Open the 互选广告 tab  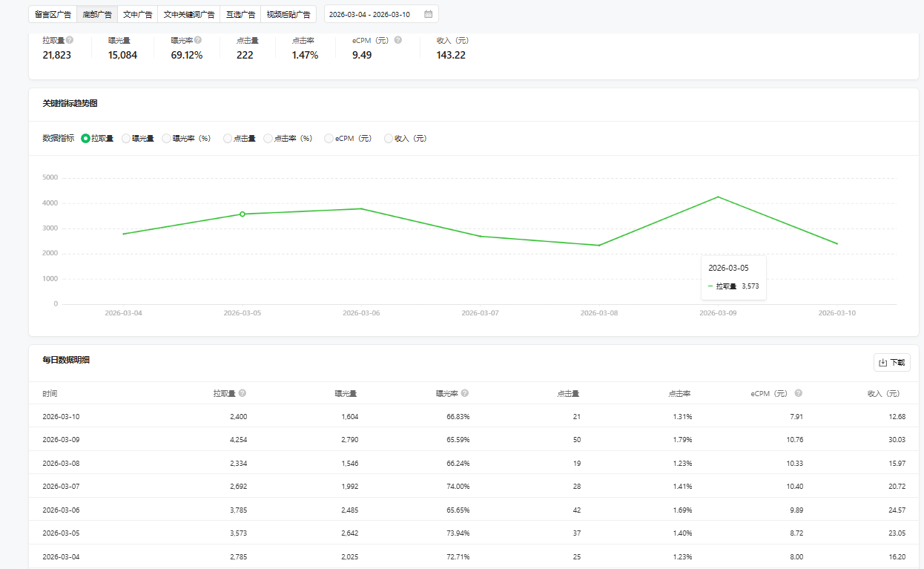pyautogui.click(x=240, y=14)
